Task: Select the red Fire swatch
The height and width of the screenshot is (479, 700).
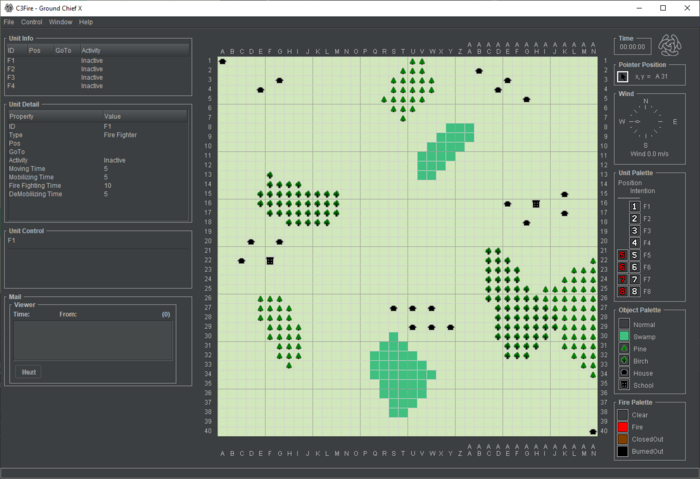Action: point(623,426)
